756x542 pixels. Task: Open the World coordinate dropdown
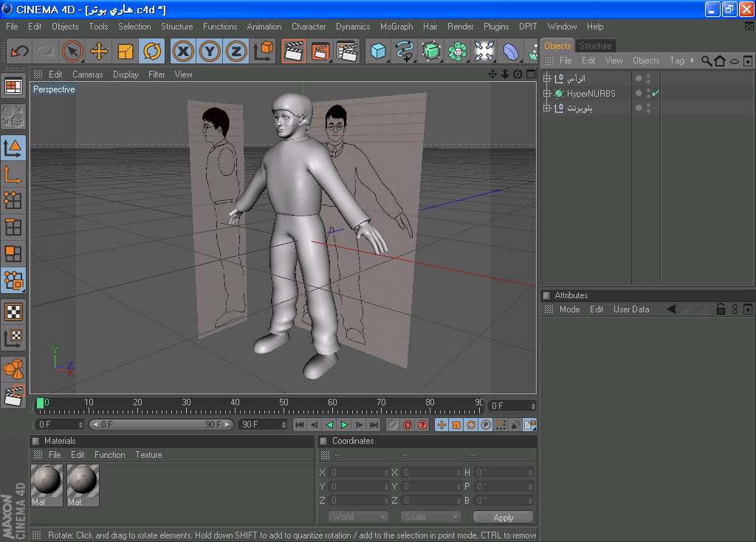(x=358, y=517)
